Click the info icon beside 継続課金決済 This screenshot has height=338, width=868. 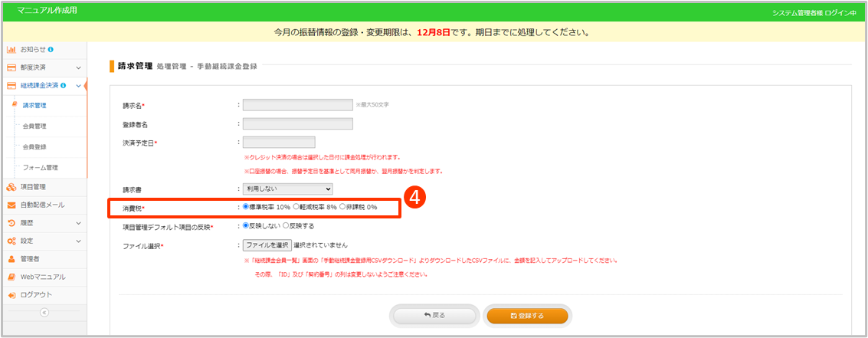click(x=63, y=86)
